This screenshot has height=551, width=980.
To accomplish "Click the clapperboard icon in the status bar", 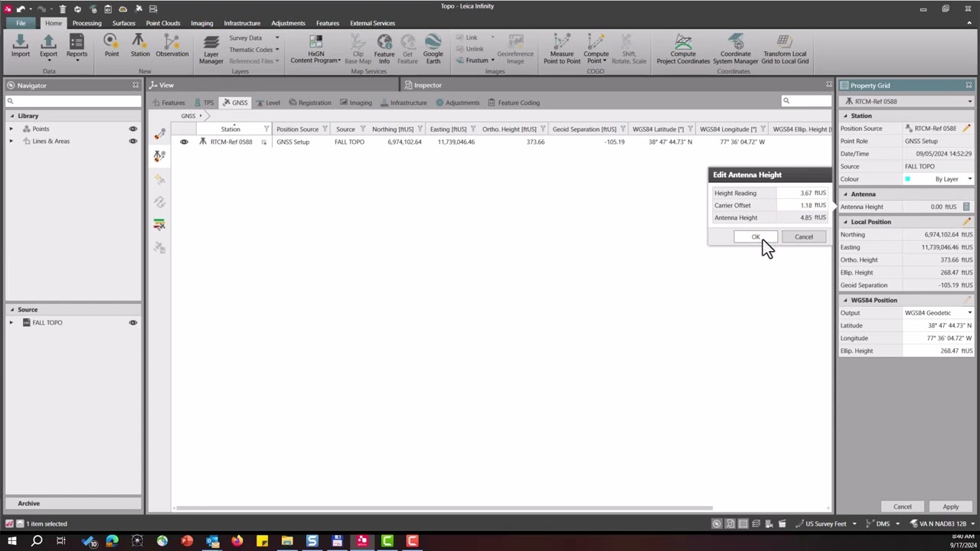I will 782,524.
